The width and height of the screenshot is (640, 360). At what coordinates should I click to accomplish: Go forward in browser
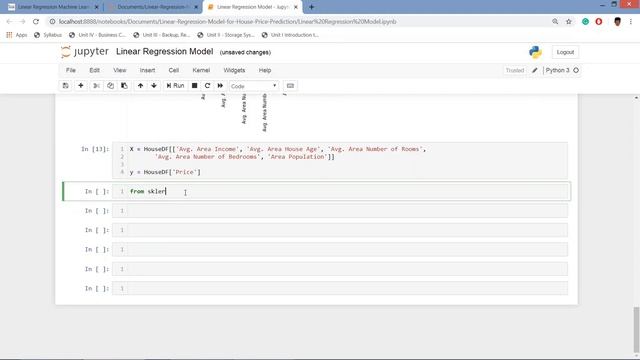(x=22, y=22)
